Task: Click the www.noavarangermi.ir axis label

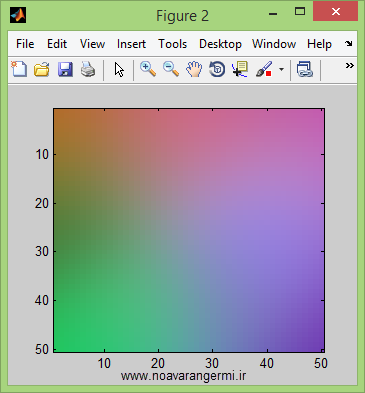Action: click(183, 376)
